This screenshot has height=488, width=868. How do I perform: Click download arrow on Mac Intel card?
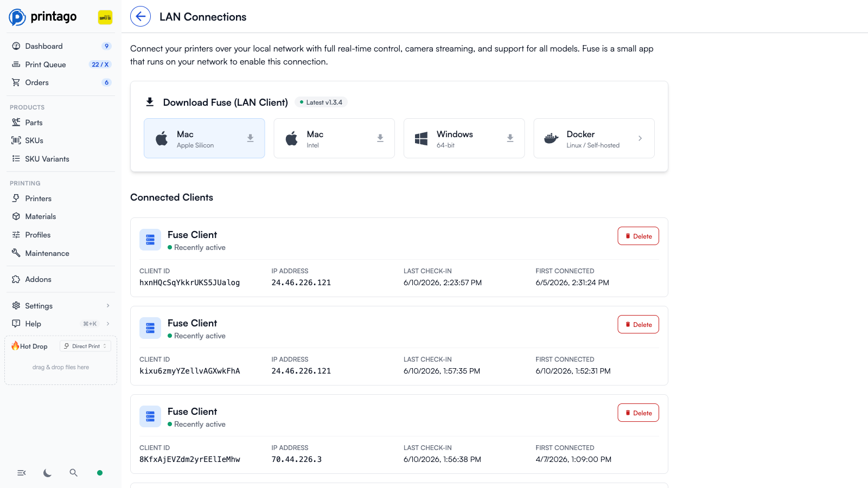380,138
